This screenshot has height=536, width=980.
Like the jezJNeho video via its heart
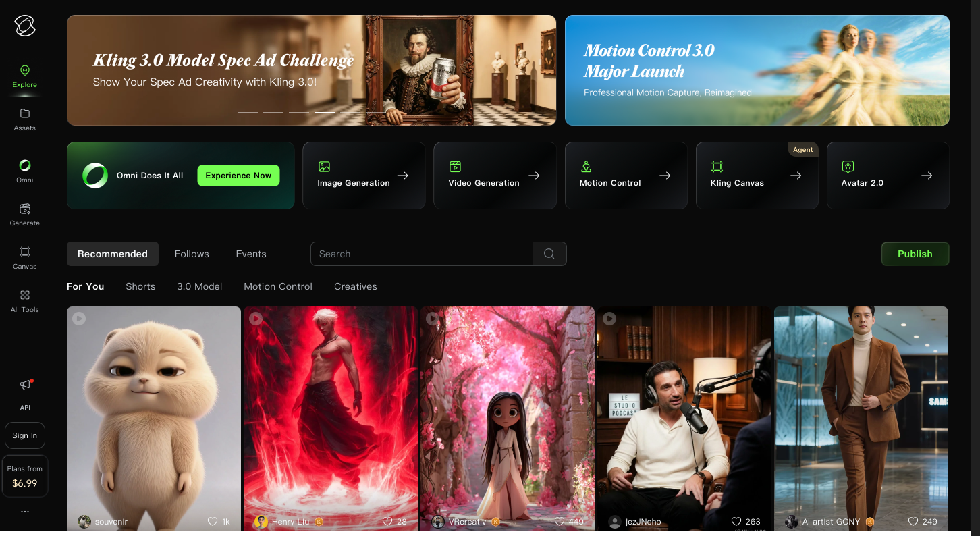click(x=736, y=522)
